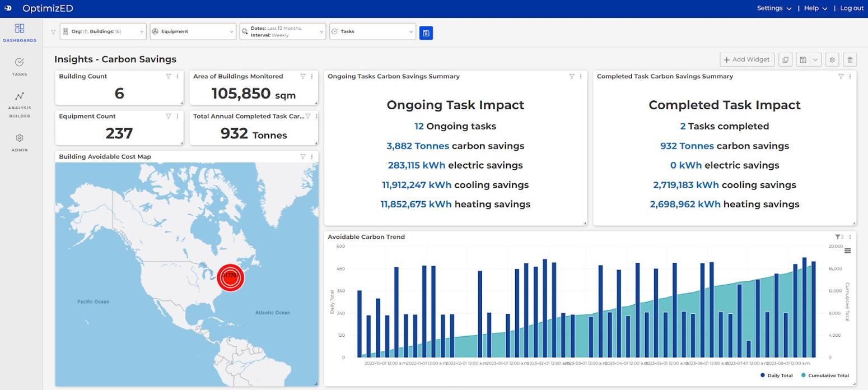This screenshot has width=868, height=390.
Task: Go to Admin section in sidebar
Action: 20,142
